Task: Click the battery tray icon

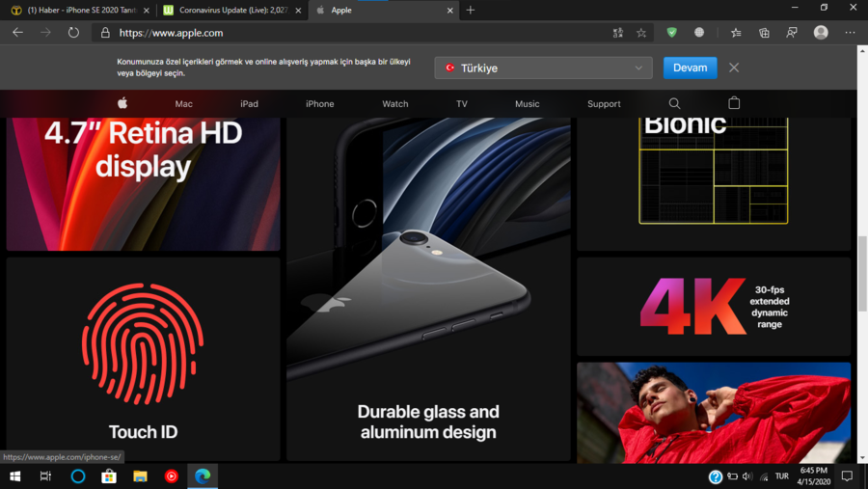Action: coord(732,476)
